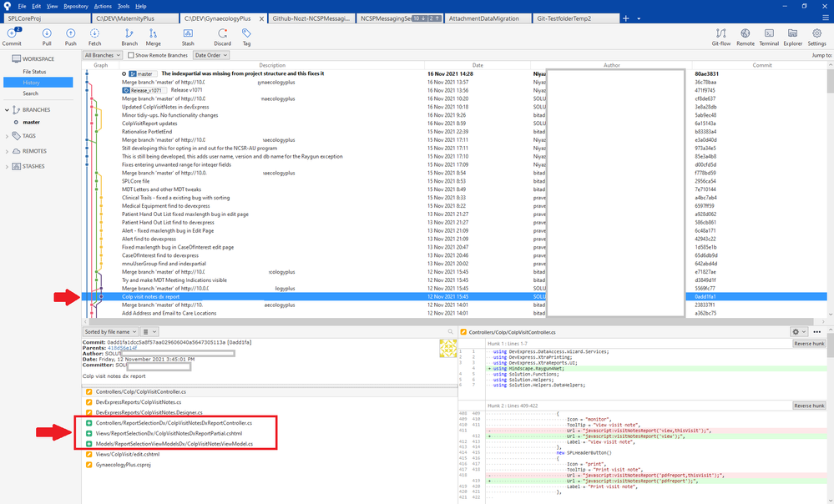The height and width of the screenshot is (504, 834).
Task: Expand the TAGS section in sidebar
Action: (x=7, y=136)
